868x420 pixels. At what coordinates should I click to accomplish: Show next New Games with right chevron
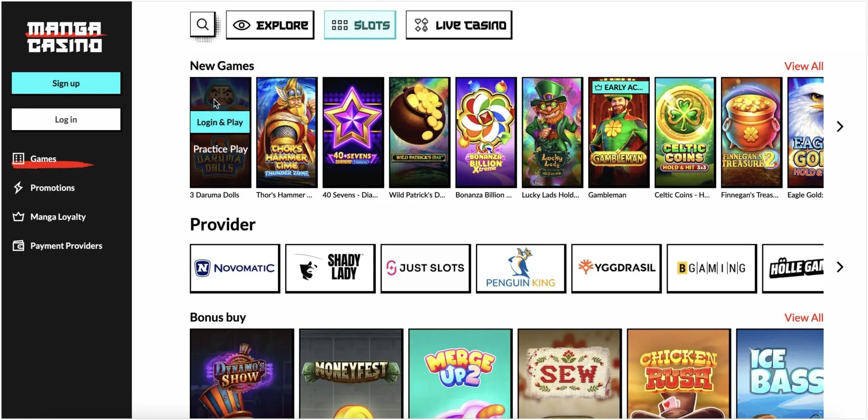[x=840, y=127]
